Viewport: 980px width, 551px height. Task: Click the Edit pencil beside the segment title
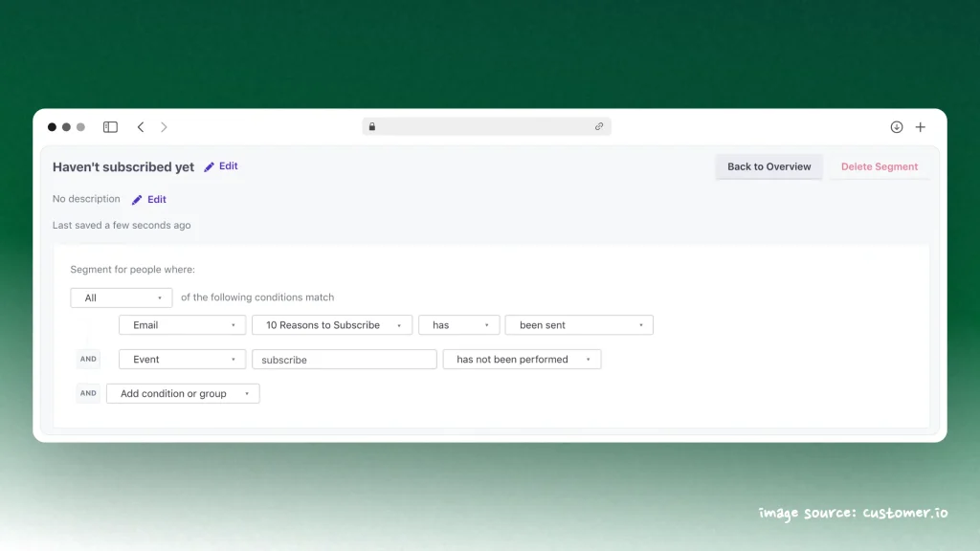click(x=209, y=166)
